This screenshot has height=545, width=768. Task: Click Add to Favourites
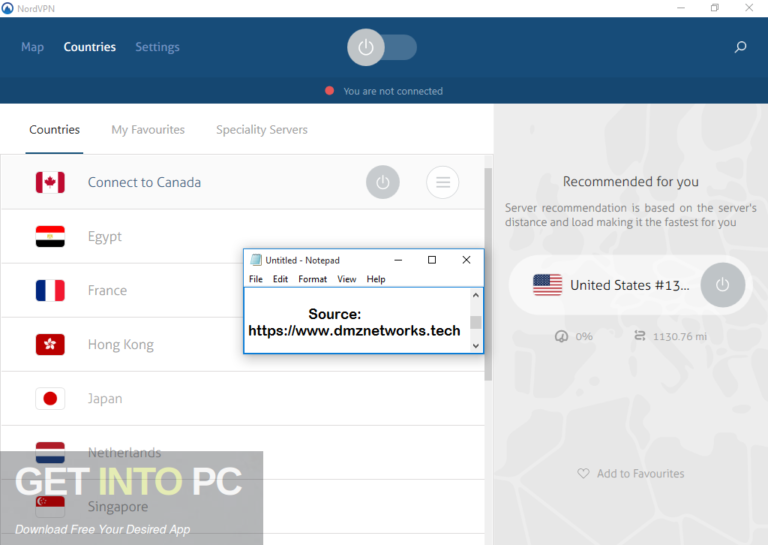coord(640,474)
